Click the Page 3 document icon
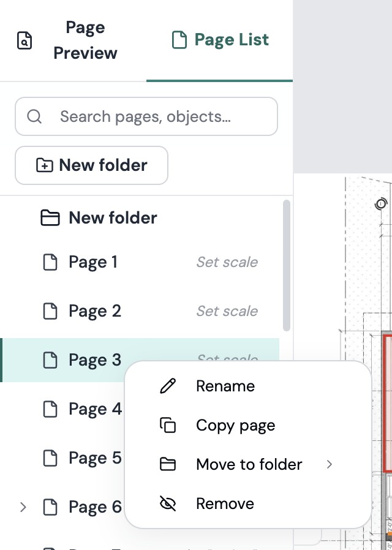The width and height of the screenshot is (392, 550). [x=50, y=360]
